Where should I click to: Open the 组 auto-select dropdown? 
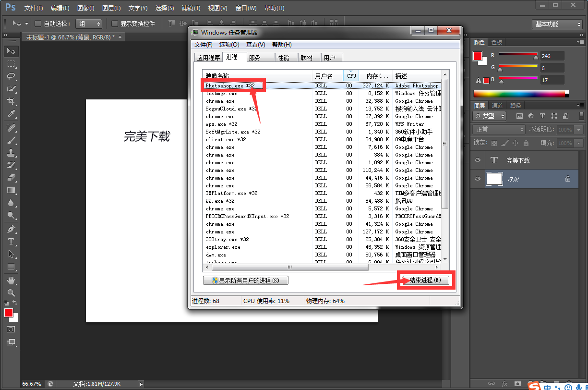tap(89, 24)
